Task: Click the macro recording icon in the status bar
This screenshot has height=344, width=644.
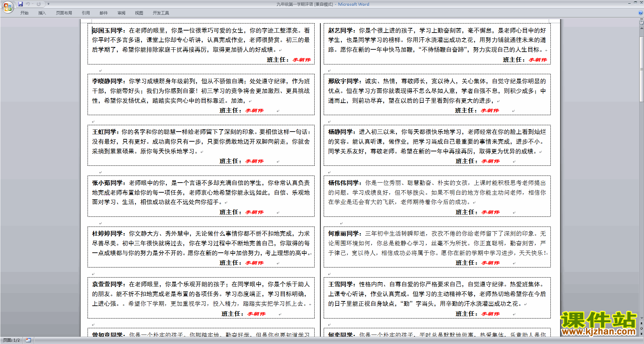Action: [29, 340]
